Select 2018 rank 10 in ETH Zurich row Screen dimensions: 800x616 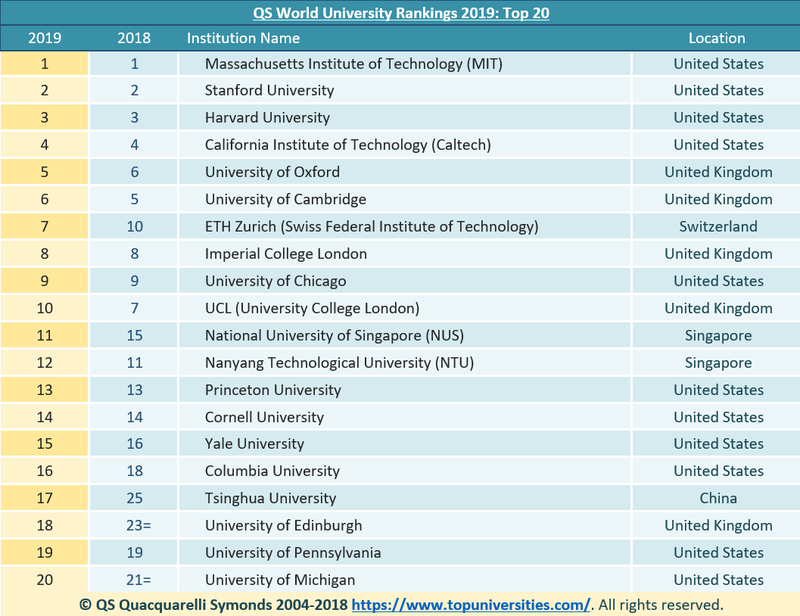[135, 227]
